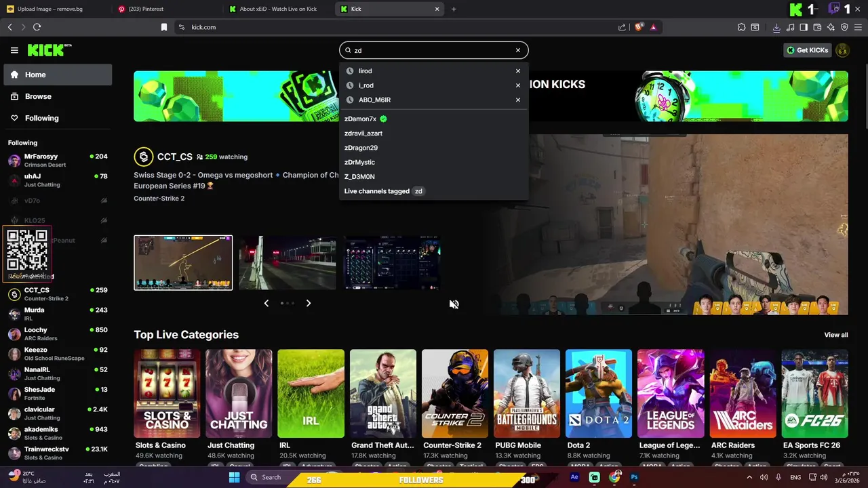Open a new browser tab
The height and width of the screenshot is (488, 868).
[454, 9]
